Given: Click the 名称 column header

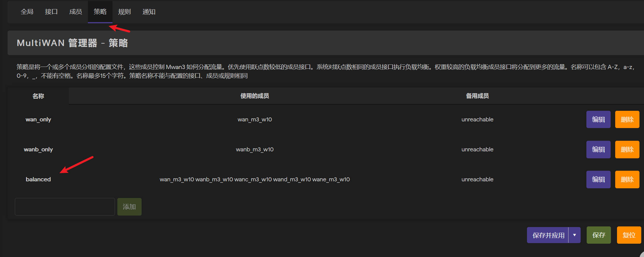Looking at the screenshot, I should coord(38,96).
